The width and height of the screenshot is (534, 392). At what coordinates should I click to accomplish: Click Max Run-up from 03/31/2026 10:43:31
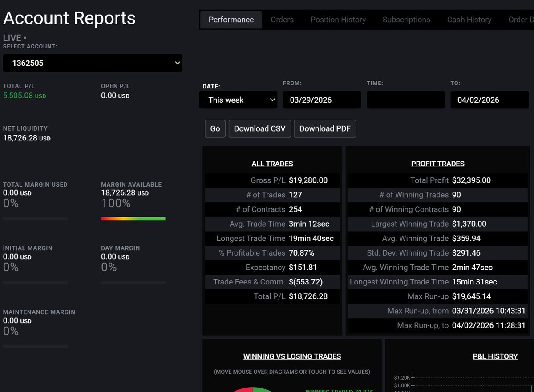pyautogui.click(x=489, y=311)
